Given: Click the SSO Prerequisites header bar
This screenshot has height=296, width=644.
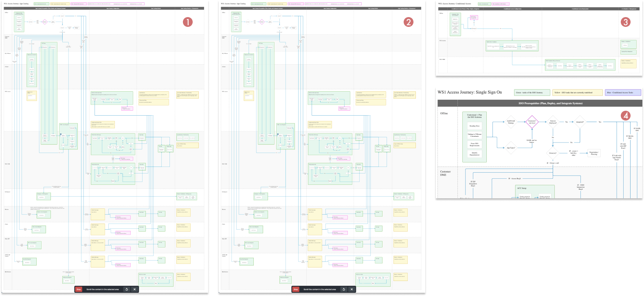Looking at the screenshot, I should point(550,103).
